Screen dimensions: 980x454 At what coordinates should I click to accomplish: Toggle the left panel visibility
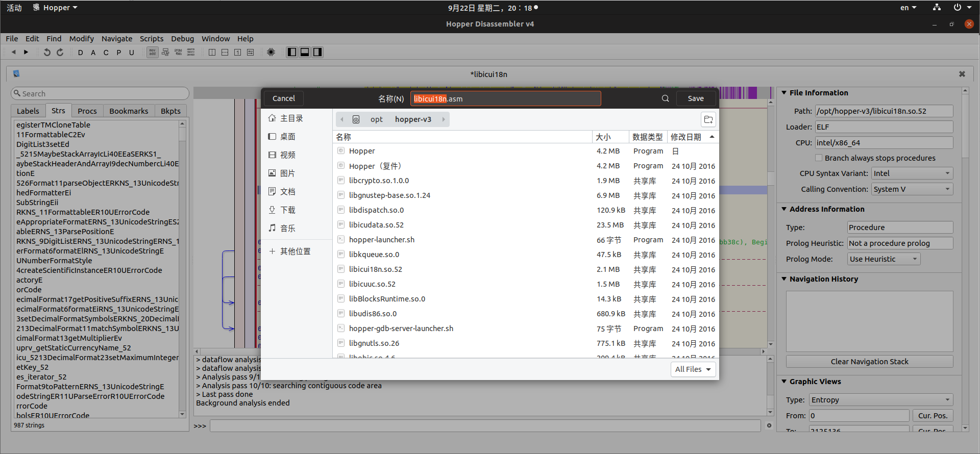pyautogui.click(x=292, y=52)
